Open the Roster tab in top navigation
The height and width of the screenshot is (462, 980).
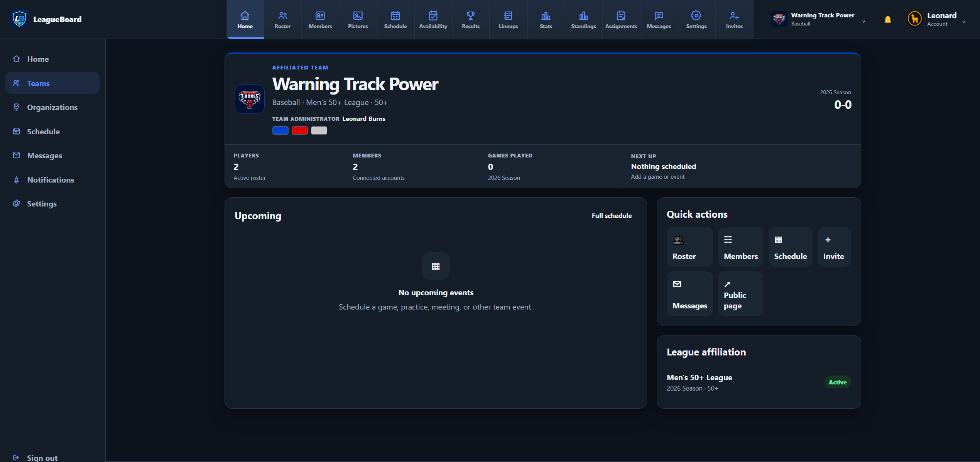tap(282, 19)
